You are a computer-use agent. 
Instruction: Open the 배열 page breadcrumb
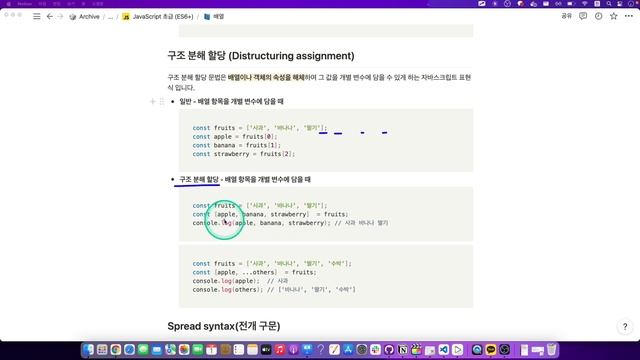point(214,17)
